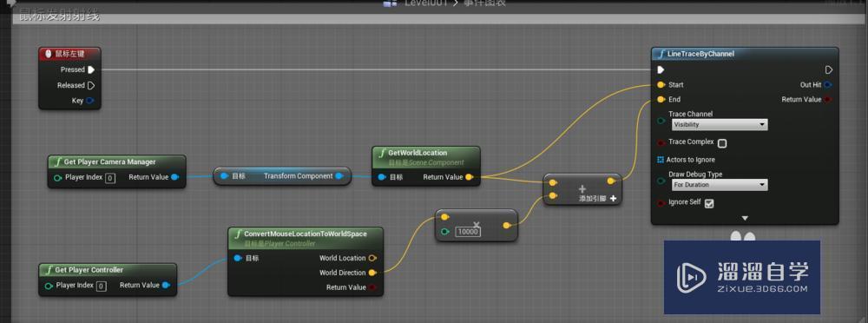This screenshot has width=868, height=323.
Task: Click Get Player Camera Manager's Player Index pin
Action: pyautogui.click(x=57, y=178)
